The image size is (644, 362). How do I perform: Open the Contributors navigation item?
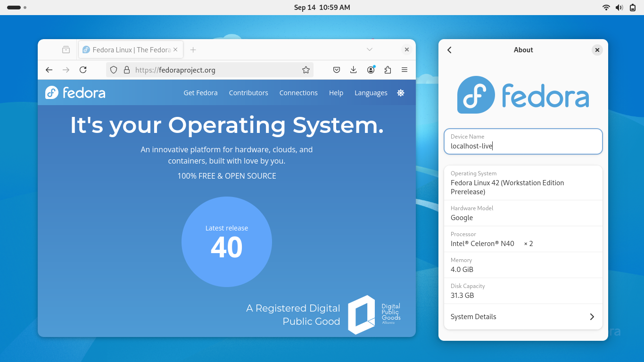(x=248, y=93)
